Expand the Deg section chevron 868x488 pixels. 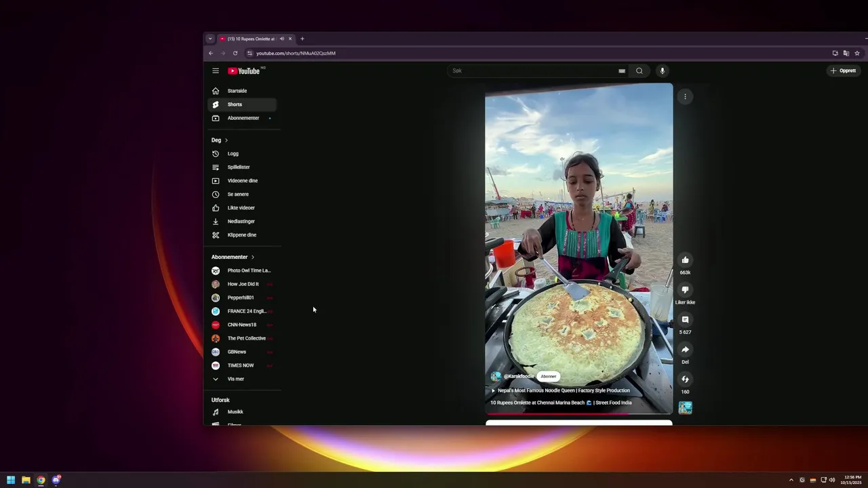[x=226, y=140]
